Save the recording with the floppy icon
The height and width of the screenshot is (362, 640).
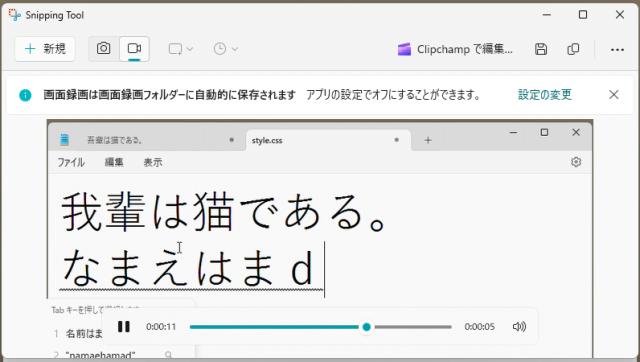pos(541,49)
